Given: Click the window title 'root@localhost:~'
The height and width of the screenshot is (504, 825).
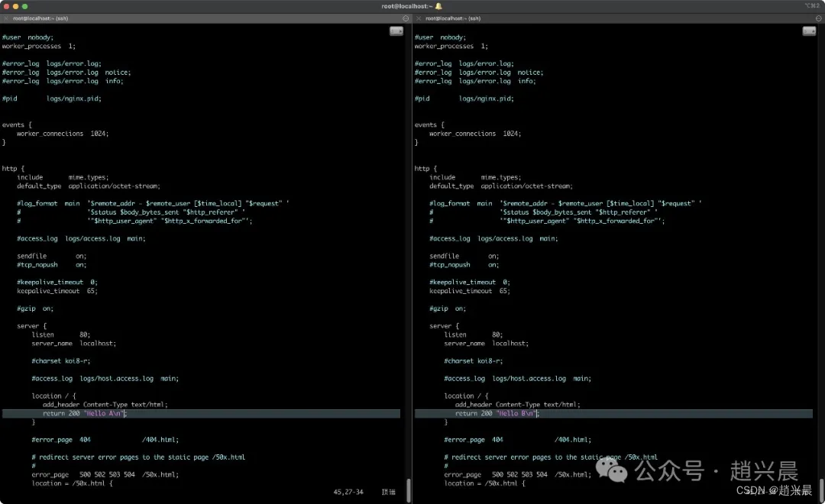Looking at the screenshot, I should pyautogui.click(x=406, y=6).
